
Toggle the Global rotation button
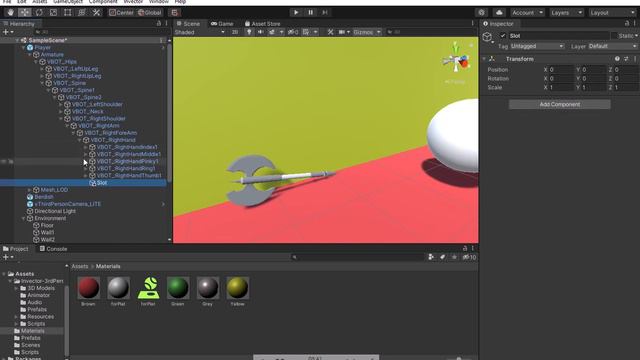click(x=150, y=13)
